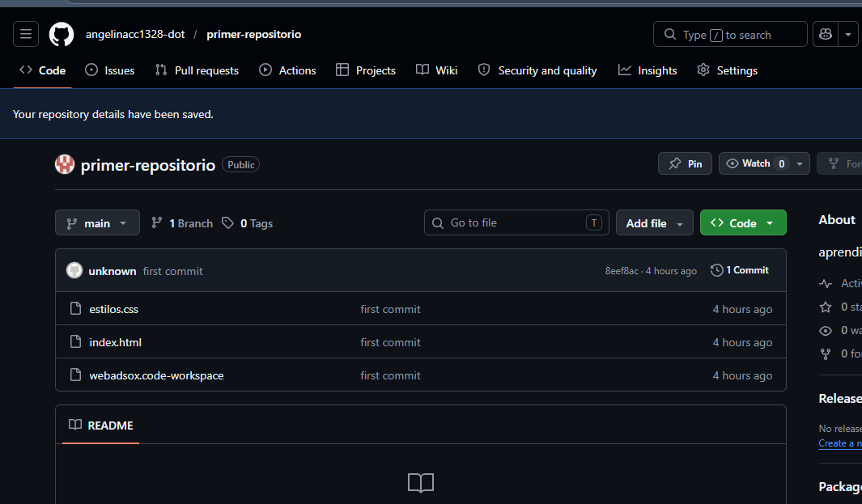This screenshot has width=862, height=504.
Task: Click the 'unknown' author name
Action: point(113,271)
